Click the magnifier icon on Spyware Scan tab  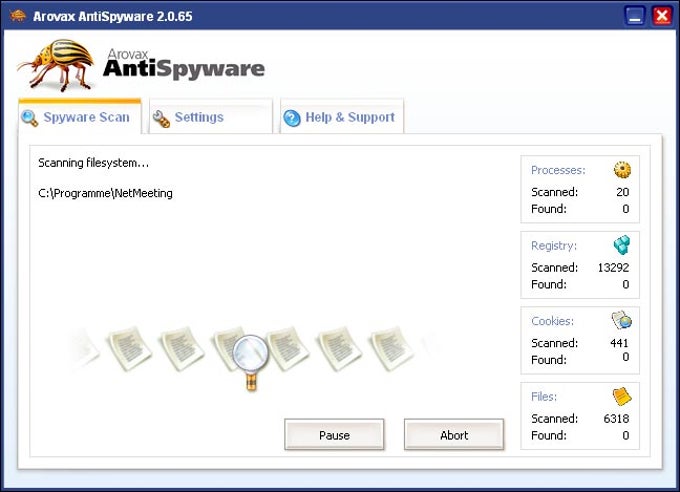(x=29, y=118)
